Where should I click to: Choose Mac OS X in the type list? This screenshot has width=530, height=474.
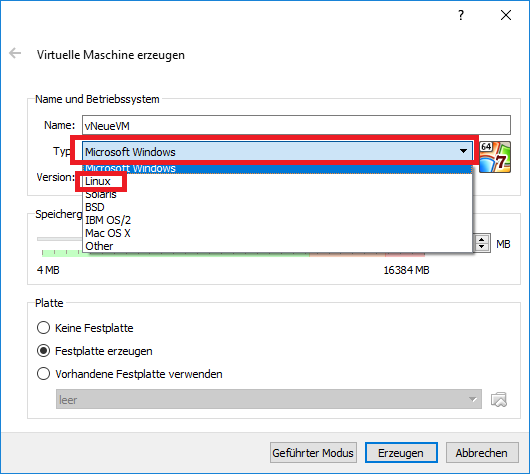click(277, 233)
